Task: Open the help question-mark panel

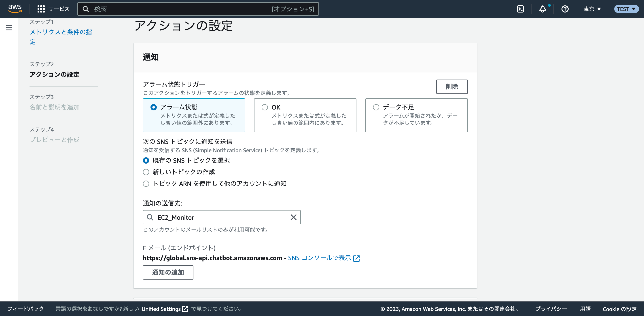Action: click(x=565, y=9)
